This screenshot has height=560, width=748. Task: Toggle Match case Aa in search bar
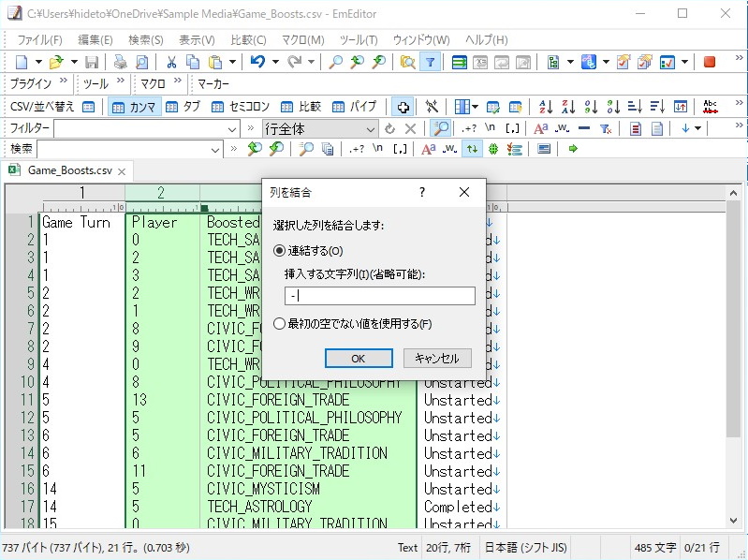tap(429, 149)
